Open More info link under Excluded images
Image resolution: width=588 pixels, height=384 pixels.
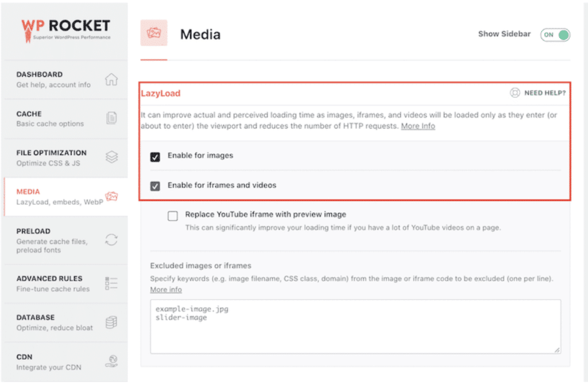[166, 289]
